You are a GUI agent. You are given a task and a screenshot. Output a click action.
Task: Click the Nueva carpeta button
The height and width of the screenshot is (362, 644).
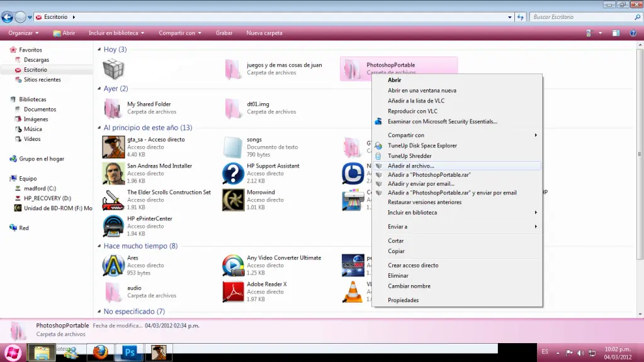tap(264, 33)
